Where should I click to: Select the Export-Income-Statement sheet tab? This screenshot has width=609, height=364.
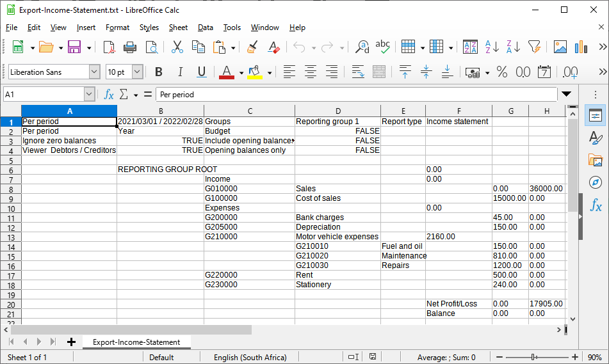click(136, 342)
